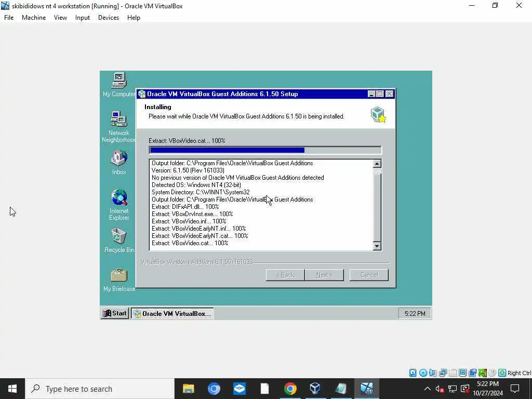Image resolution: width=532 pixels, height=399 pixels.
Task: Select the 'No previous version' detected log line
Action: click(237, 178)
